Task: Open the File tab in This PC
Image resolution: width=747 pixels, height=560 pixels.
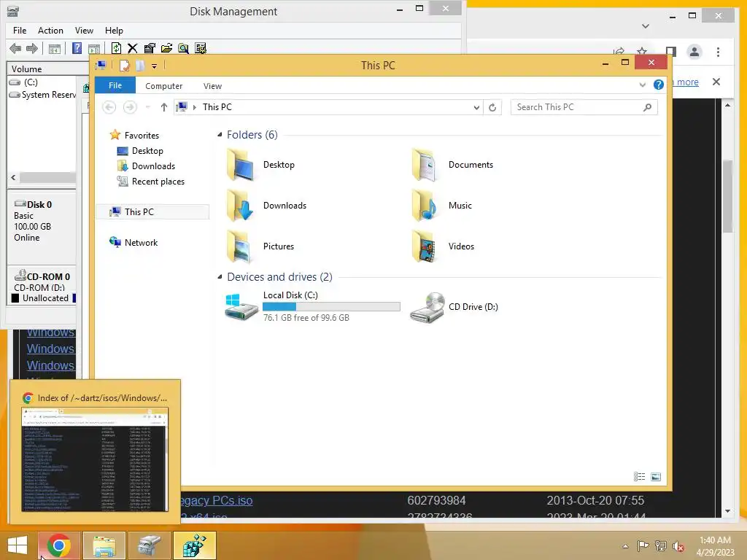Action: 115,85
